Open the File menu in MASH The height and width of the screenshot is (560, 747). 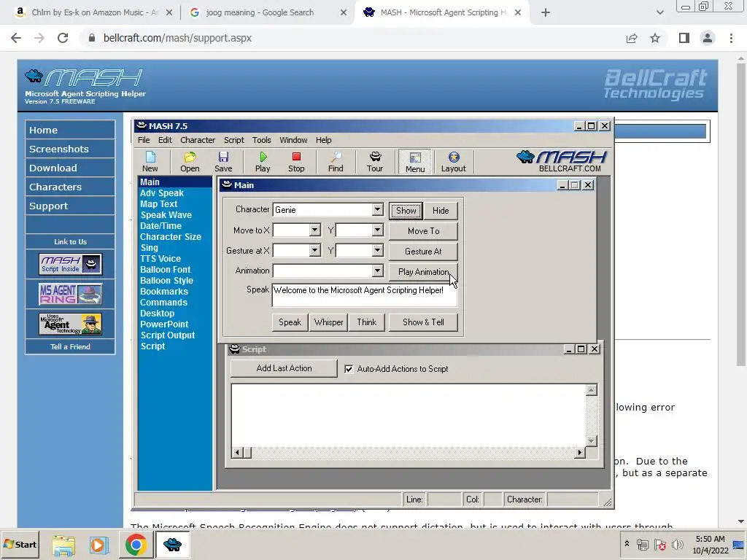(x=144, y=140)
